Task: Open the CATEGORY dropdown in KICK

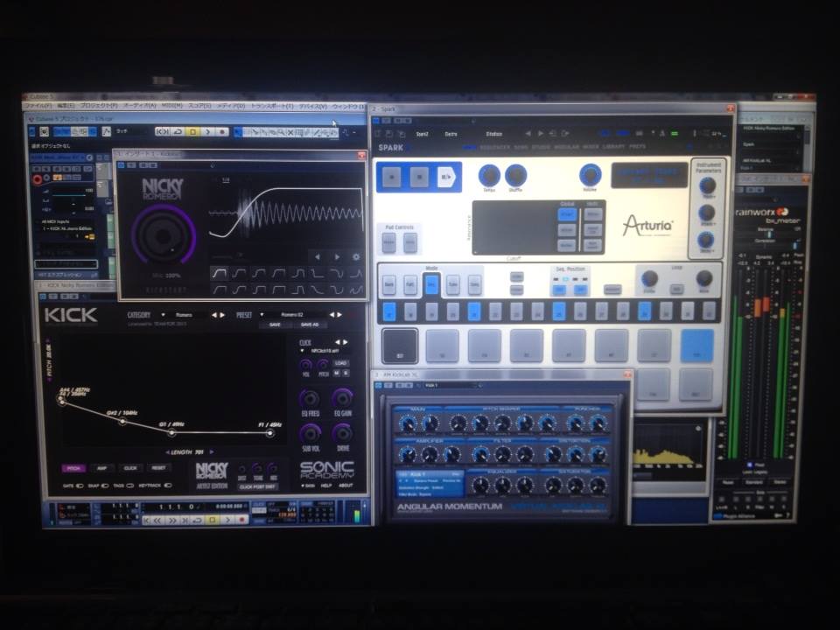Action: 164,315
